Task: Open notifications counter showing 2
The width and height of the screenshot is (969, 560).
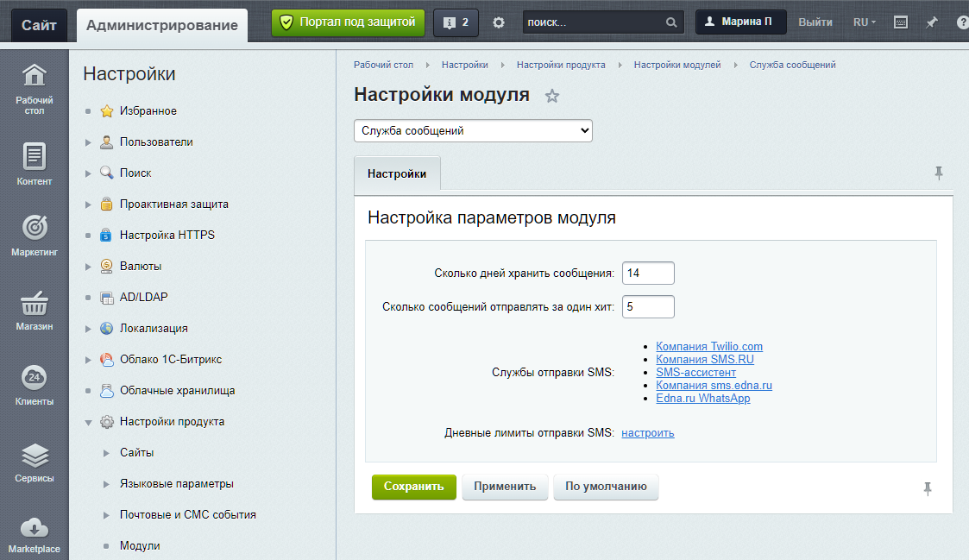Action: (x=456, y=22)
